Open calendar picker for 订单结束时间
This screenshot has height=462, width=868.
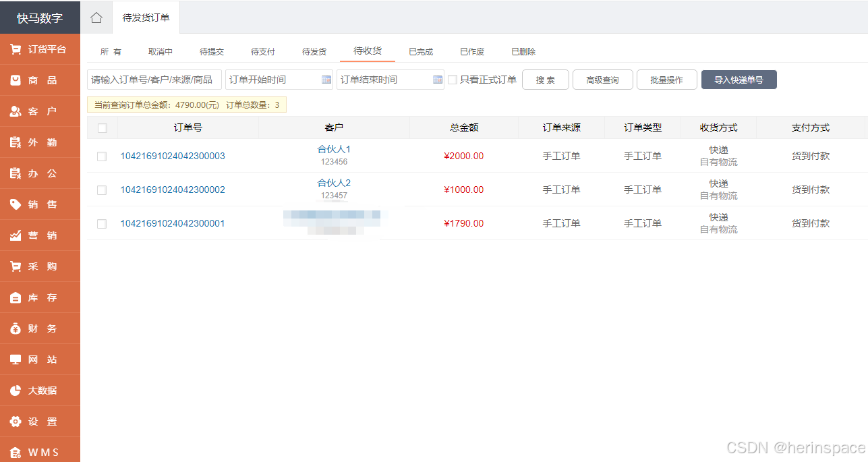[x=438, y=80]
